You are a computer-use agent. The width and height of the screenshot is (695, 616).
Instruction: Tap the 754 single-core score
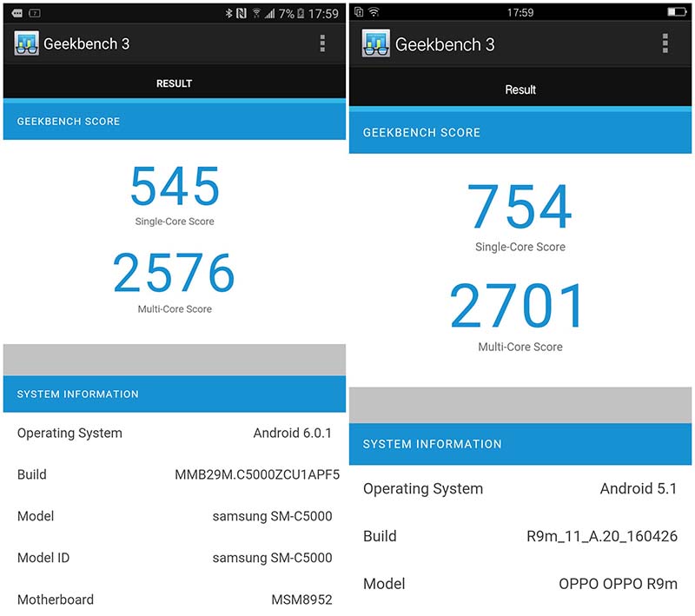point(520,207)
